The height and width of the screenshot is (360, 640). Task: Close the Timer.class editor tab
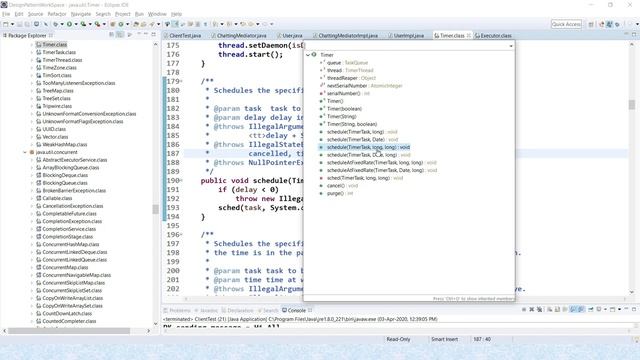coord(469,36)
